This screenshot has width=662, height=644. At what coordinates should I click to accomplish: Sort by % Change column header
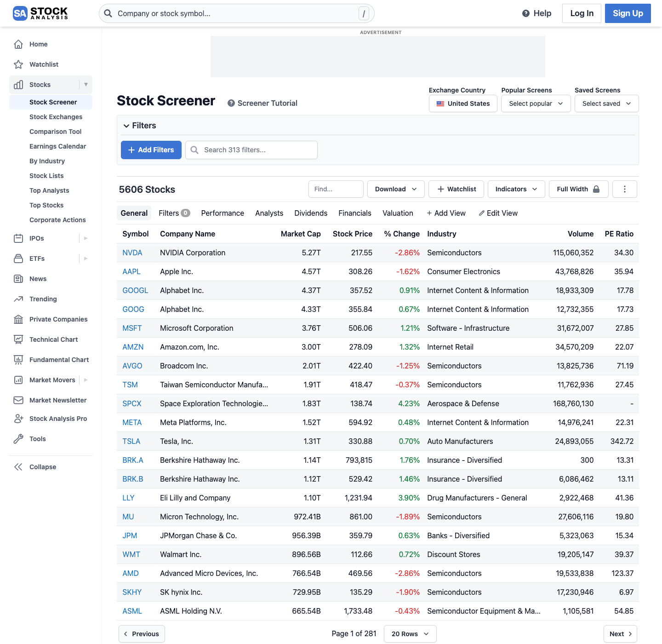point(402,234)
